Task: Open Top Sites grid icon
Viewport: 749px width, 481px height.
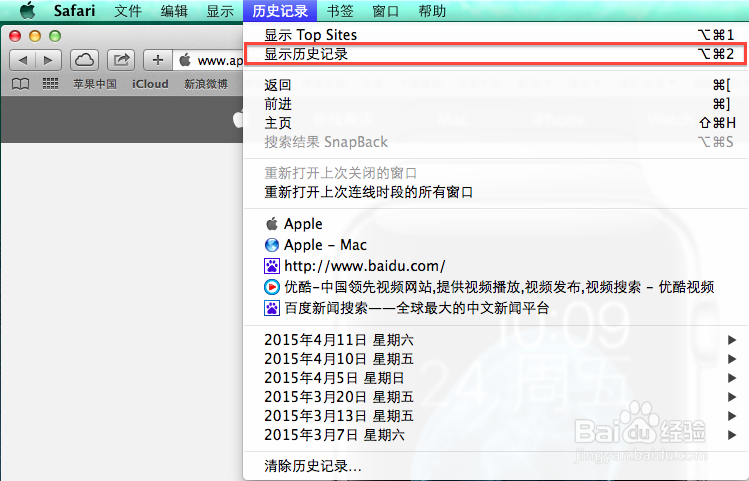Action: click(50, 84)
